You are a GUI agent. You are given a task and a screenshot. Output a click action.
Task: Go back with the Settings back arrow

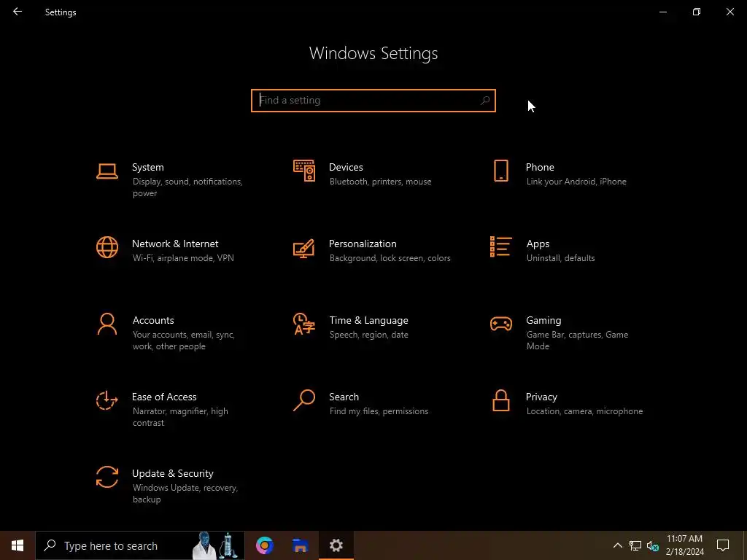tap(18, 12)
